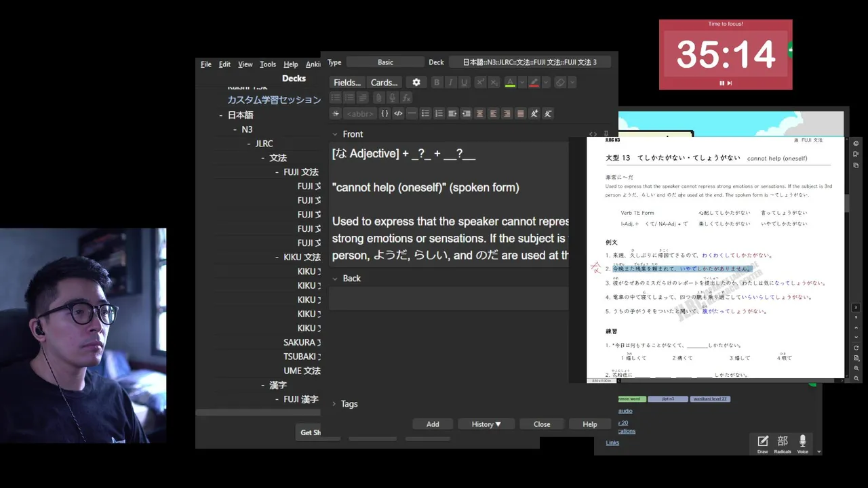Open eraser options dropdown arrow
This screenshot has width=868, height=488.
pyautogui.click(x=572, y=82)
